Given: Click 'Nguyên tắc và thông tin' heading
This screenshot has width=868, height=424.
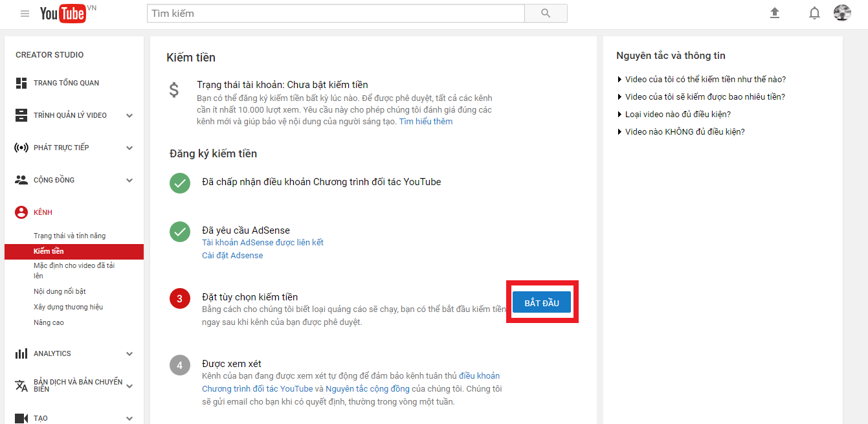Looking at the screenshot, I should pos(671,56).
